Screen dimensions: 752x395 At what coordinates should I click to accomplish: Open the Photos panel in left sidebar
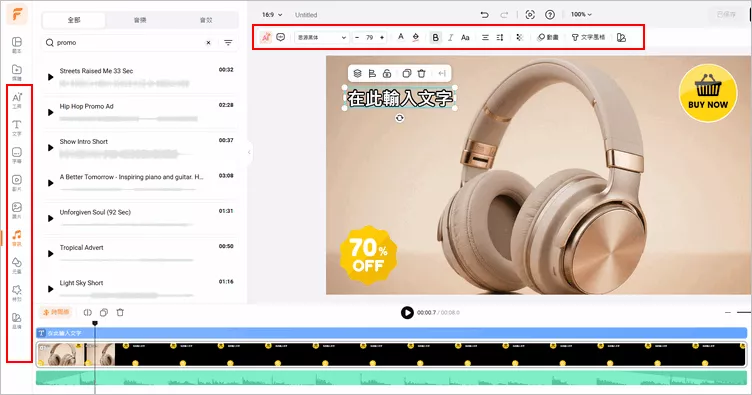pyautogui.click(x=17, y=210)
